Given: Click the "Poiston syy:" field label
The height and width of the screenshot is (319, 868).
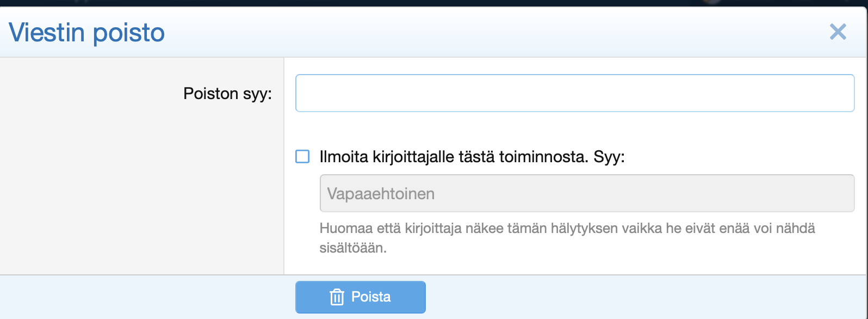Looking at the screenshot, I should coord(227,94).
